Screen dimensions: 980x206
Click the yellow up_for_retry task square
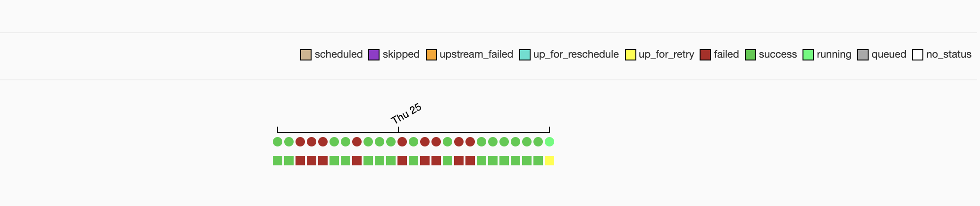[x=549, y=161]
